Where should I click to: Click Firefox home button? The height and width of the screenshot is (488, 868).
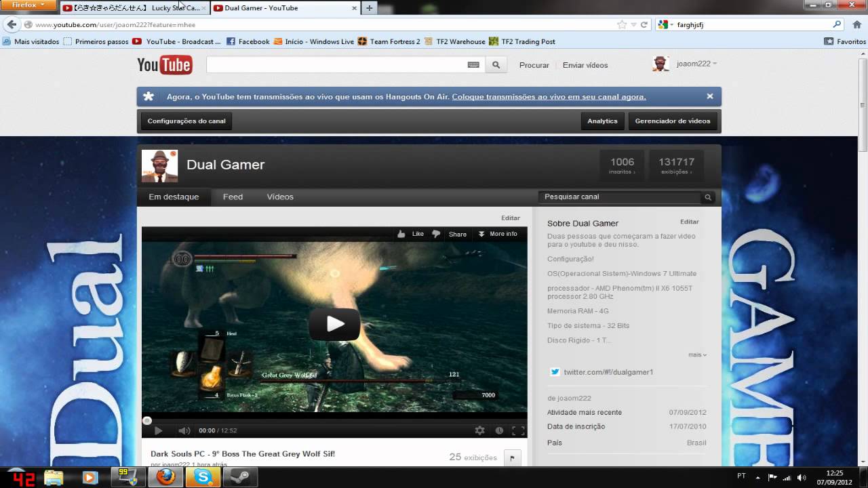(x=856, y=24)
